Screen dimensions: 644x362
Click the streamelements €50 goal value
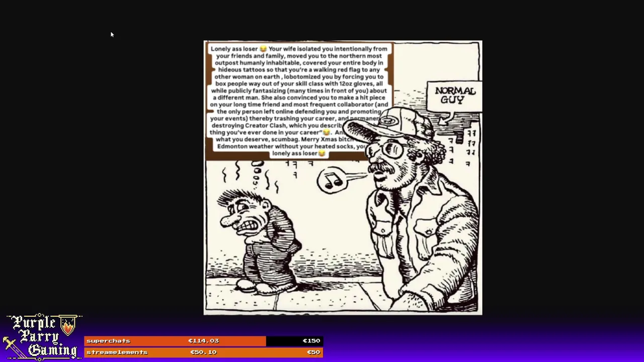(313, 352)
